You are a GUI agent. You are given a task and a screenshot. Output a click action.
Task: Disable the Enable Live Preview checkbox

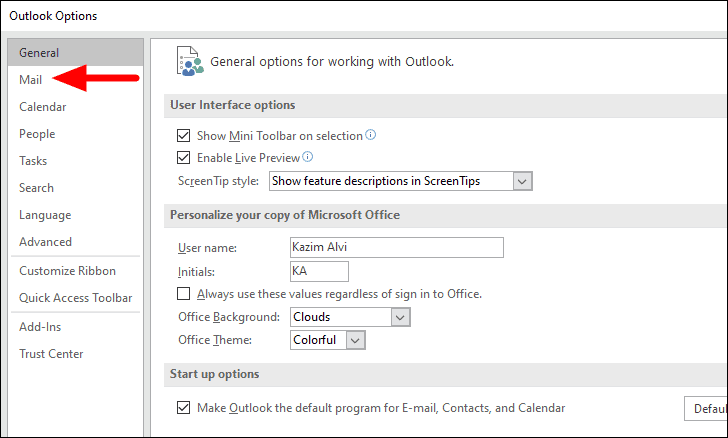pos(183,157)
